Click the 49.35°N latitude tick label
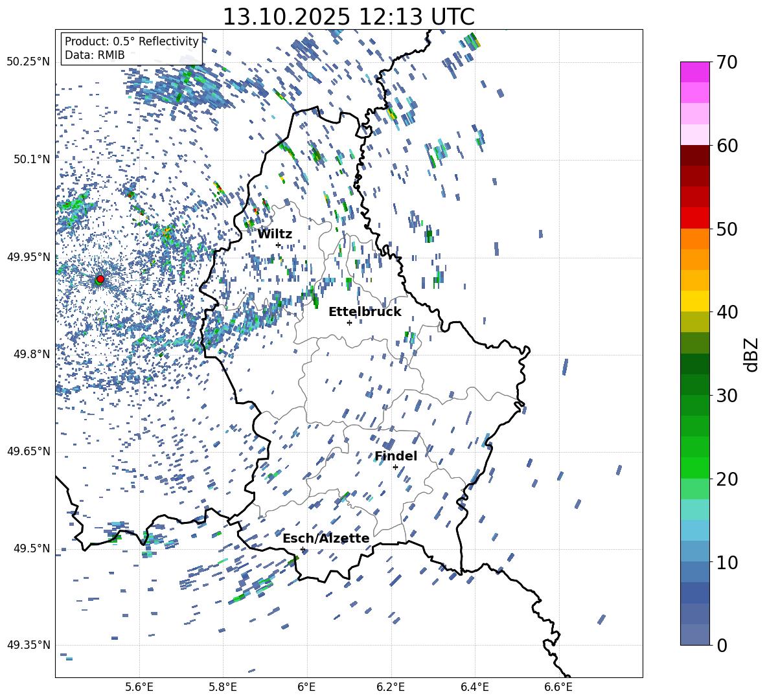The height and width of the screenshot is (700, 767). click(28, 645)
